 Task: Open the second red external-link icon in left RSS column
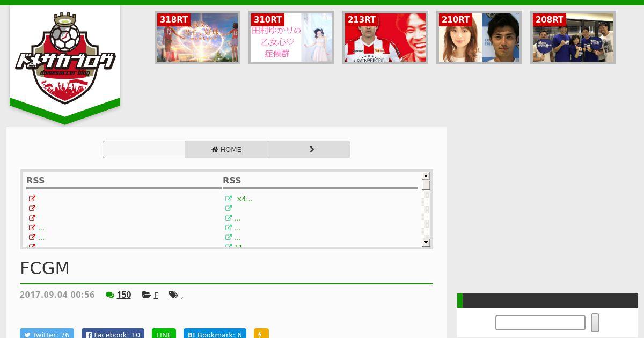tap(32, 208)
